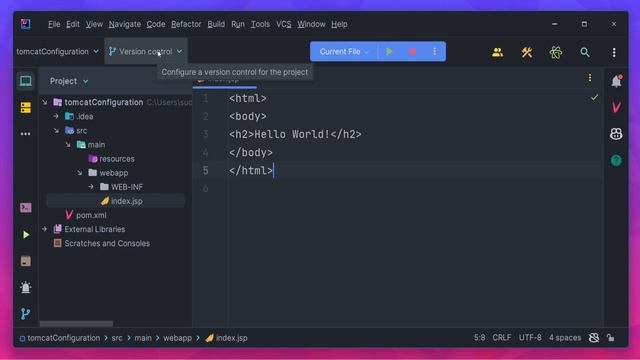This screenshot has width=640, height=360.
Task: Open Search Everywhere magnifier icon
Action: click(585, 52)
